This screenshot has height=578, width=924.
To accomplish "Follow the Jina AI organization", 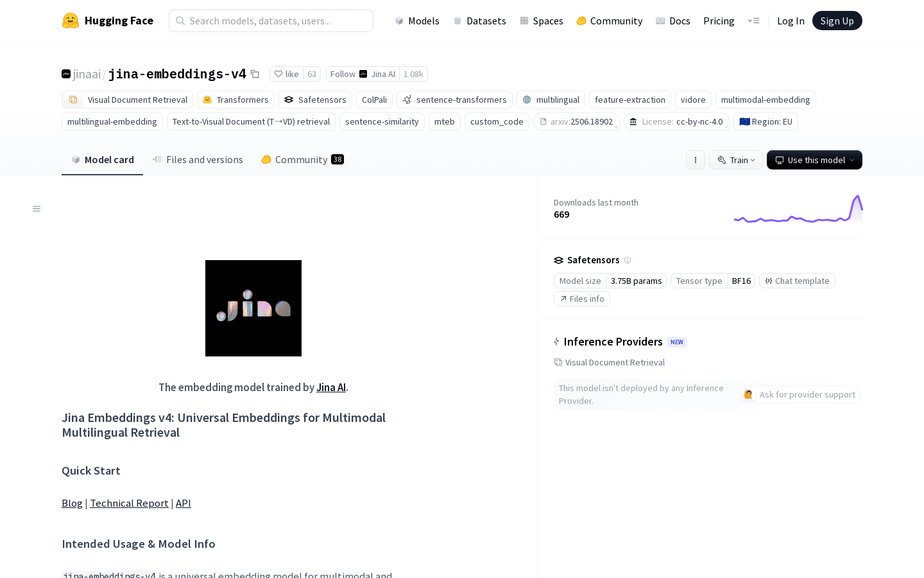I will pyautogui.click(x=343, y=74).
